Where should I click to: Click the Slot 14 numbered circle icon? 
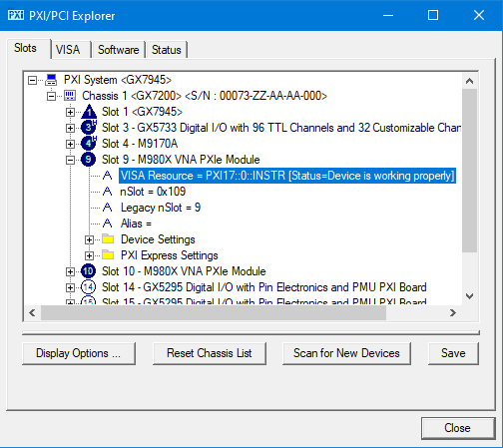[x=88, y=287]
